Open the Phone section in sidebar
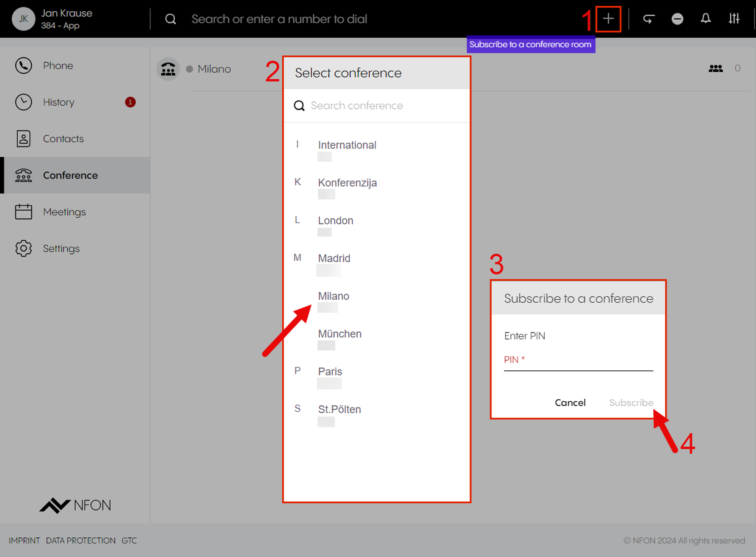 [57, 65]
